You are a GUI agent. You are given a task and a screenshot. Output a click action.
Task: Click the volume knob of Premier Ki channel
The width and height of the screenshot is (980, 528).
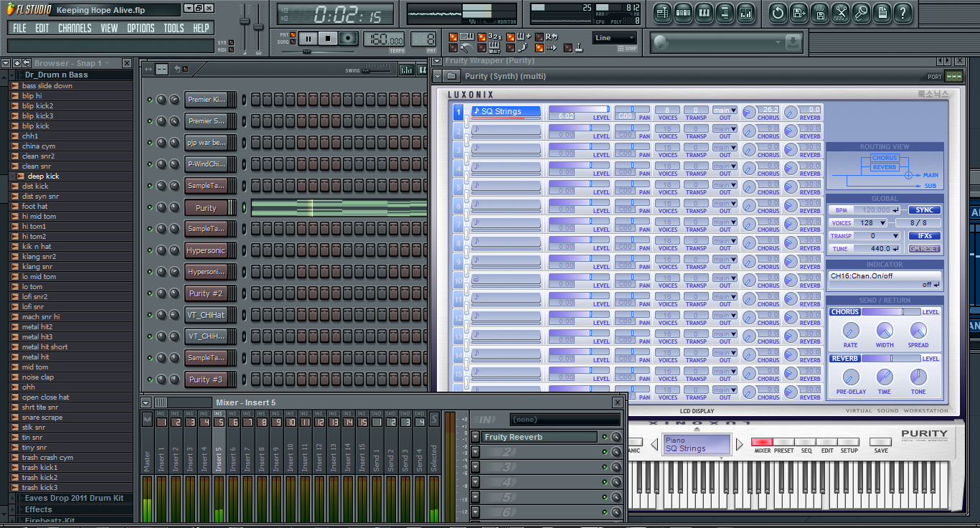pos(174,100)
